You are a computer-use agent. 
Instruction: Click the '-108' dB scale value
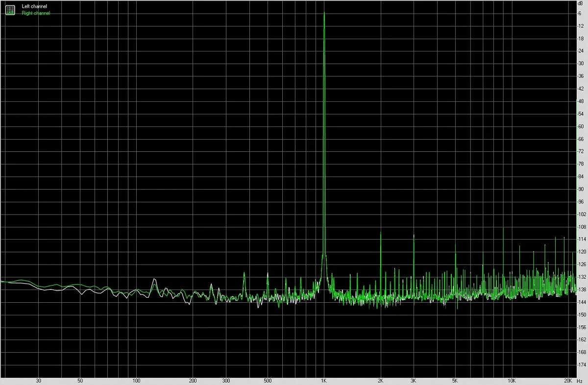582,227
